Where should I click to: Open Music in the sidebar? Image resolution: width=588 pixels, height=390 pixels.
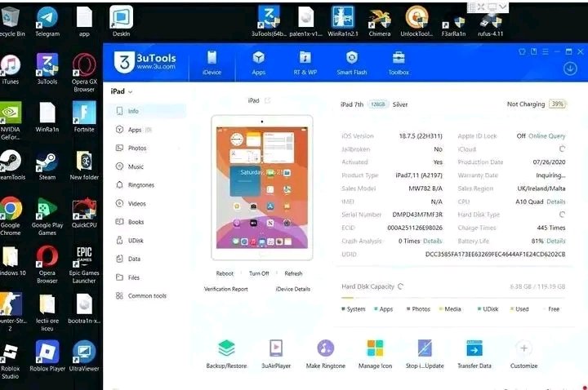146,166
